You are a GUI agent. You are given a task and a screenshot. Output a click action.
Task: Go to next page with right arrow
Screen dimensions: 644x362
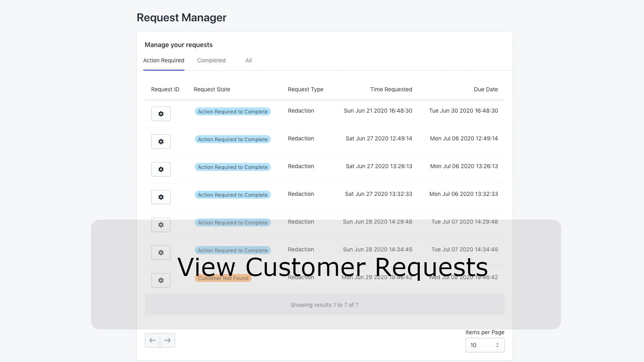(x=167, y=340)
